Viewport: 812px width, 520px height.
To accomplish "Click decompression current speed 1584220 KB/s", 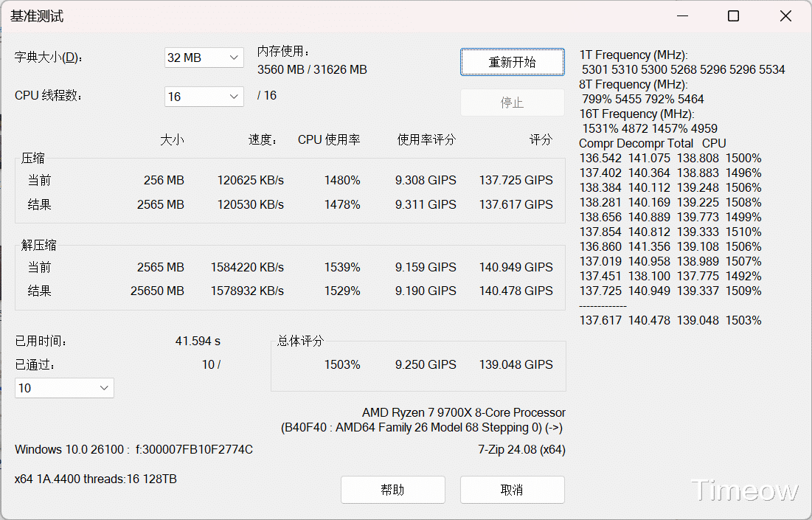I will (x=247, y=267).
